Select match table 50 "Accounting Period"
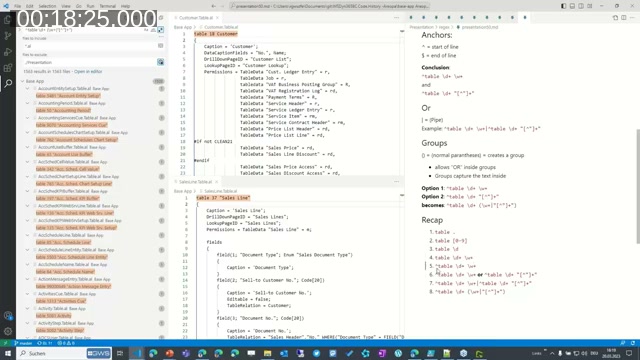640x360 pixels. pos(63,111)
